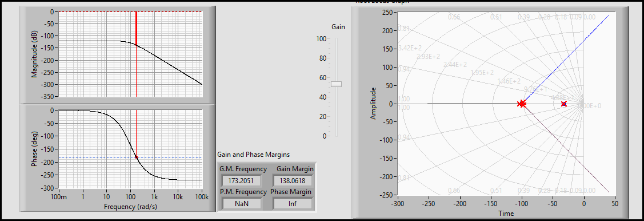
Task: Click the black real-axis locus segment
Action: [x=473, y=104]
